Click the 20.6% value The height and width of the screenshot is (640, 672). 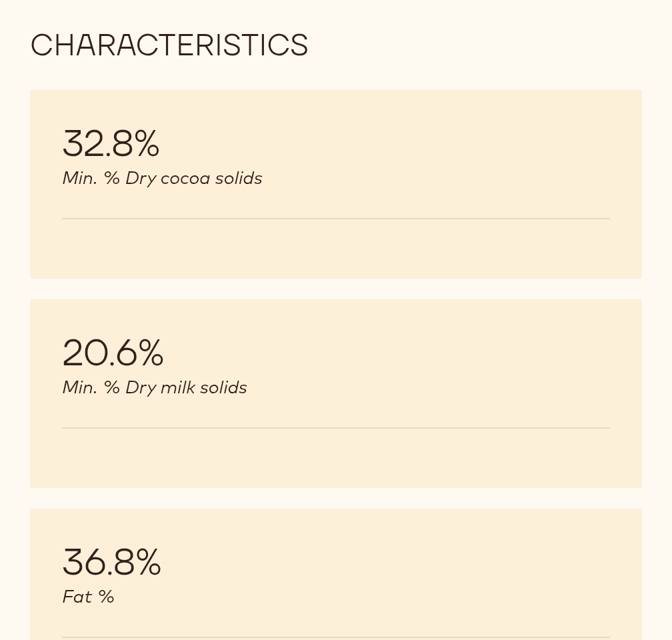(113, 353)
